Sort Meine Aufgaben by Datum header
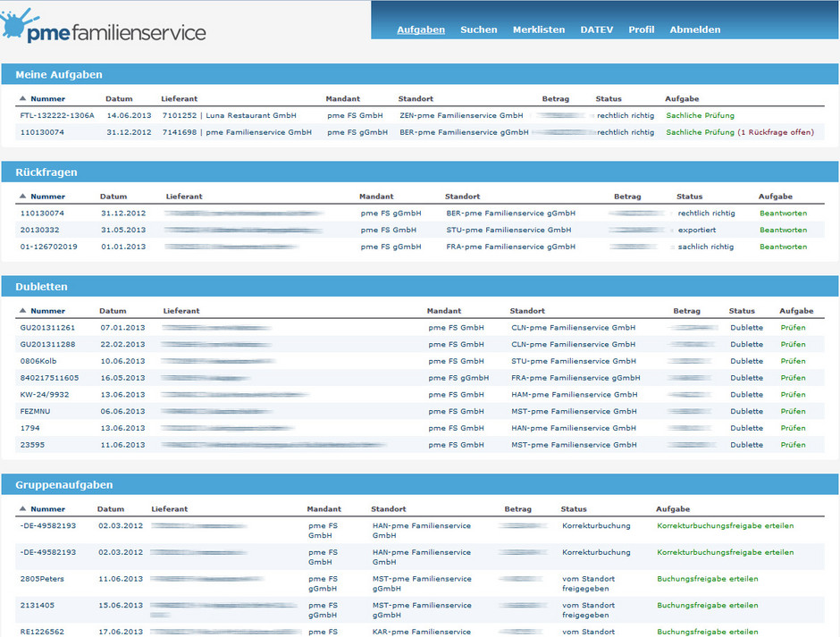This screenshot has width=840, height=637. pyautogui.click(x=119, y=98)
